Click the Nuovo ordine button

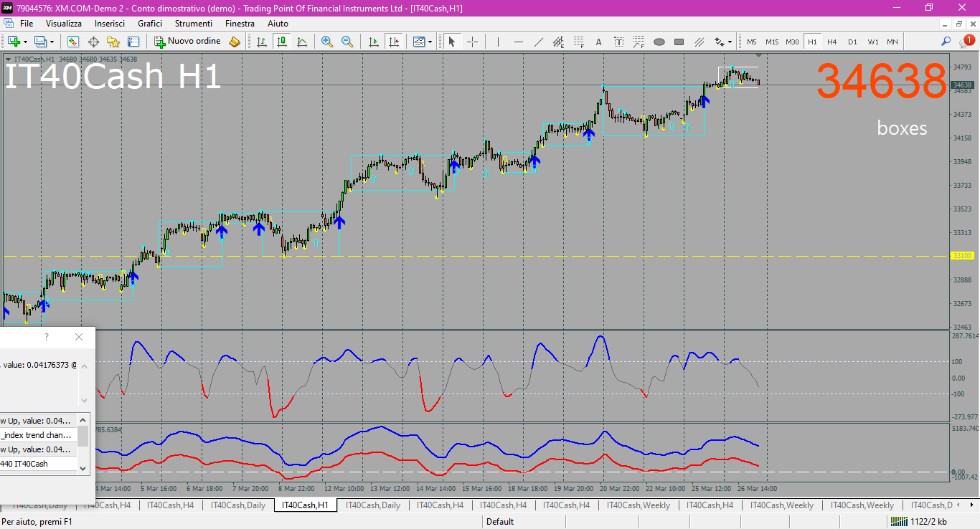point(188,42)
